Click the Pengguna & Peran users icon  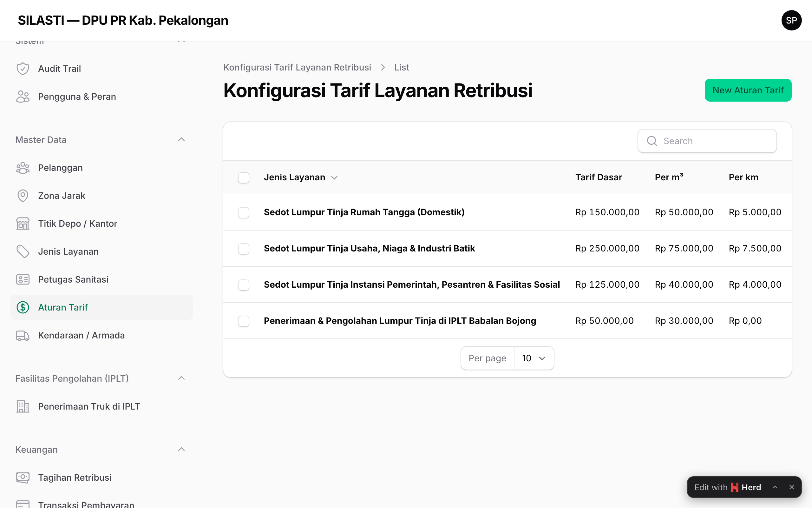tap(23, 97)
